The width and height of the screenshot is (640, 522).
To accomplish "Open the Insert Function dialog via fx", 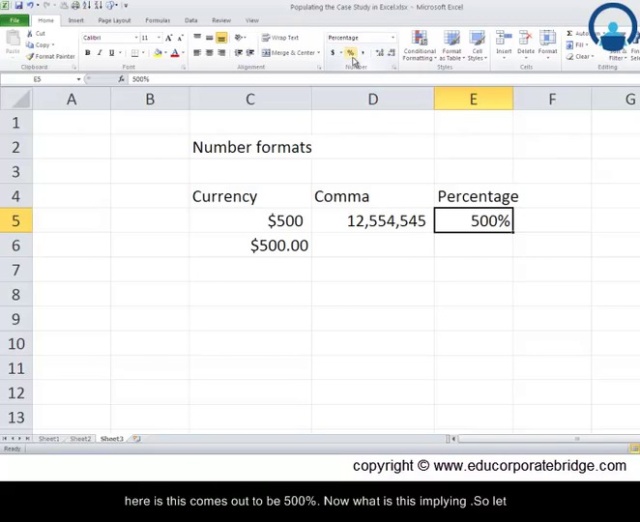I will [x=121, y=79].
